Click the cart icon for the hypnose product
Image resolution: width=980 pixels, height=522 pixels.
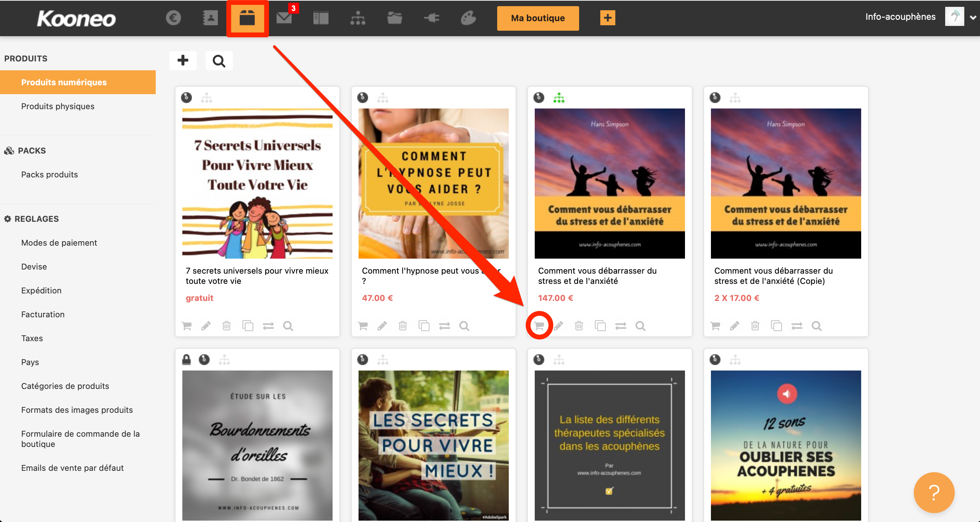click(363, 326)
